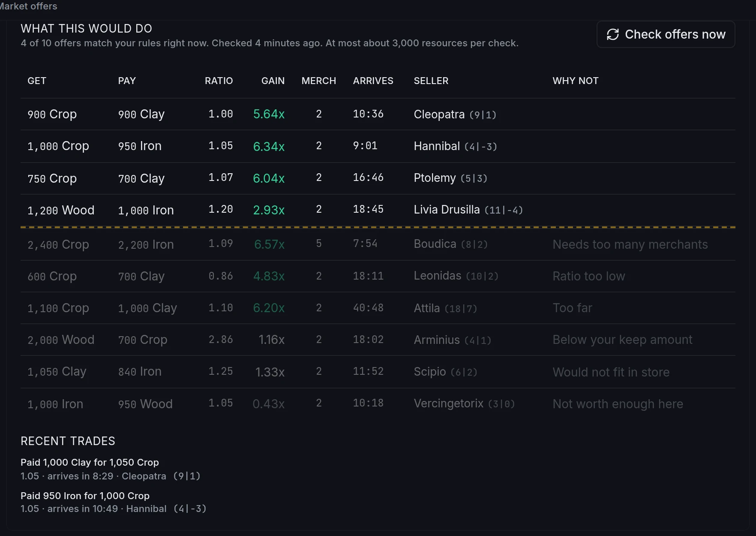756x536 pixels.
Task: Click seller Arminius (4|1)
Action: click(452, 340)
